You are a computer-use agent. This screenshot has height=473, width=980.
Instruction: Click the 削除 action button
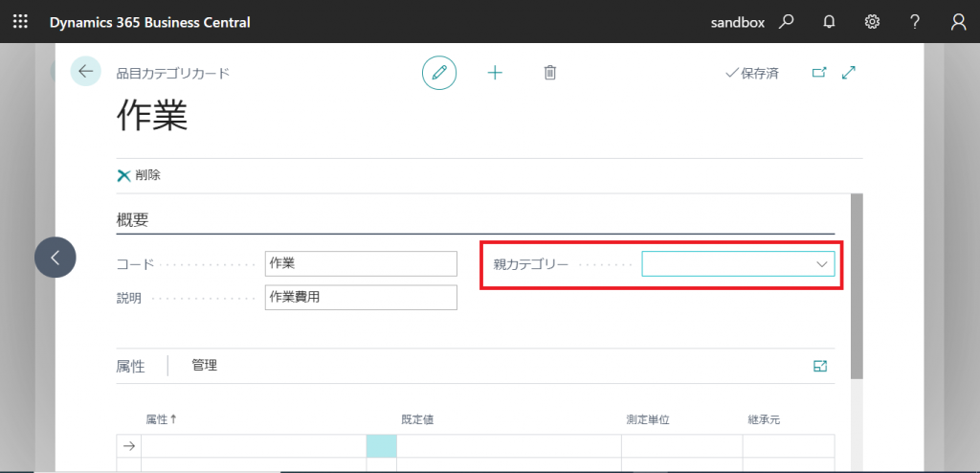tap(139, 175)
